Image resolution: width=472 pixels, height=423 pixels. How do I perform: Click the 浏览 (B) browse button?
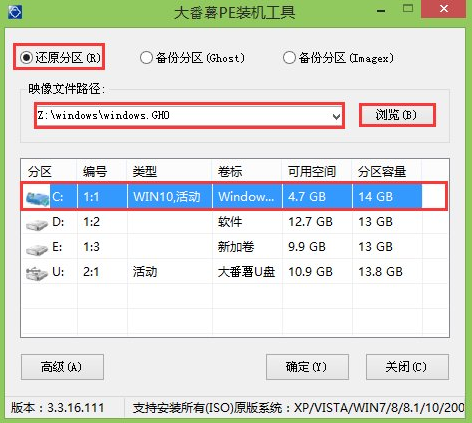click(397, 115)
